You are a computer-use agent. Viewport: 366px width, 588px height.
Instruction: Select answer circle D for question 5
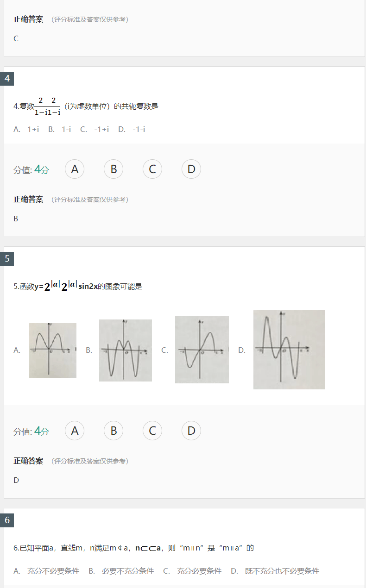point(191,431)
